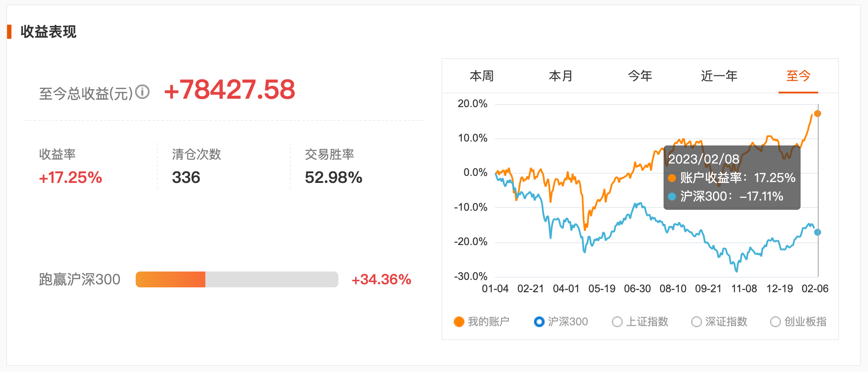Click the blue dot in the tooltip legend
Screen dimensions: 868x372
(672, 197)
